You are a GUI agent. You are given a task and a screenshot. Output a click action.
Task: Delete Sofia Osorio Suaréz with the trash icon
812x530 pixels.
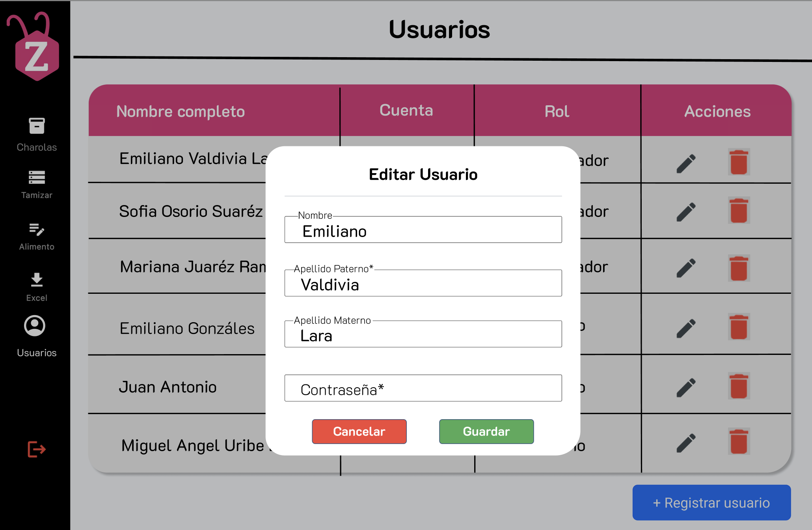[x=739, y=210]
